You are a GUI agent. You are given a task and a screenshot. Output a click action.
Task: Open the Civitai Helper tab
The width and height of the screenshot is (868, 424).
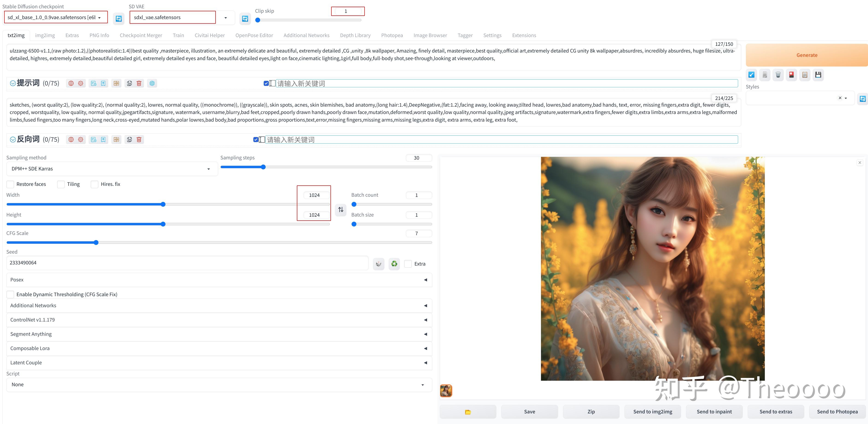[x=209, y=35]
